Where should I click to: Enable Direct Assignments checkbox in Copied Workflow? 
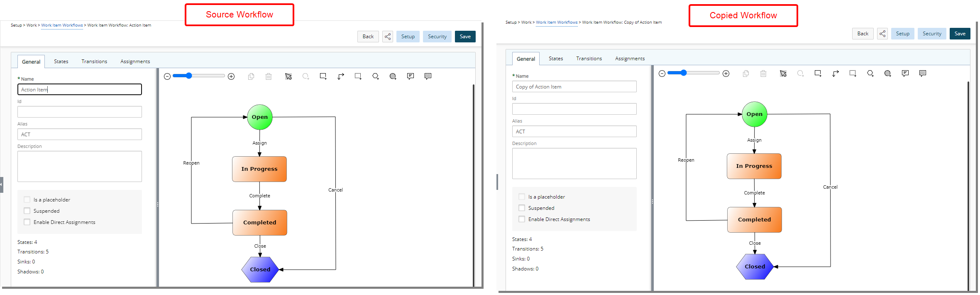click(x=522, y=219)
